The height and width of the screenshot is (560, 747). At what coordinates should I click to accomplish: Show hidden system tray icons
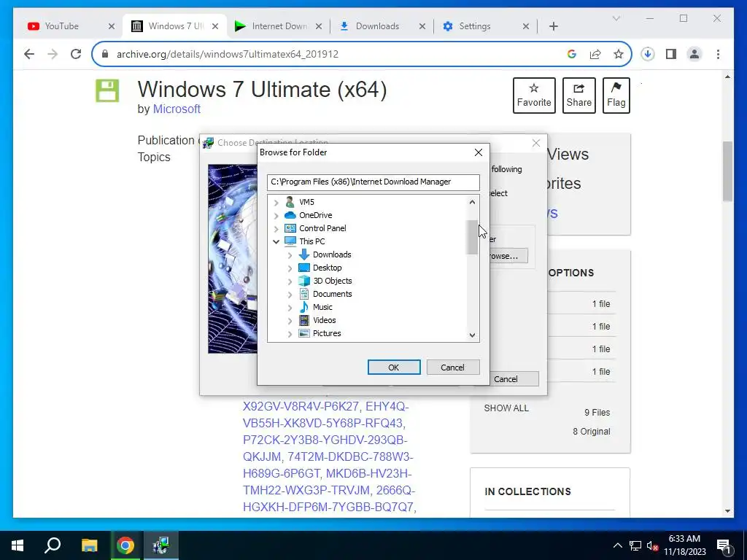click(x=617, y=545)
